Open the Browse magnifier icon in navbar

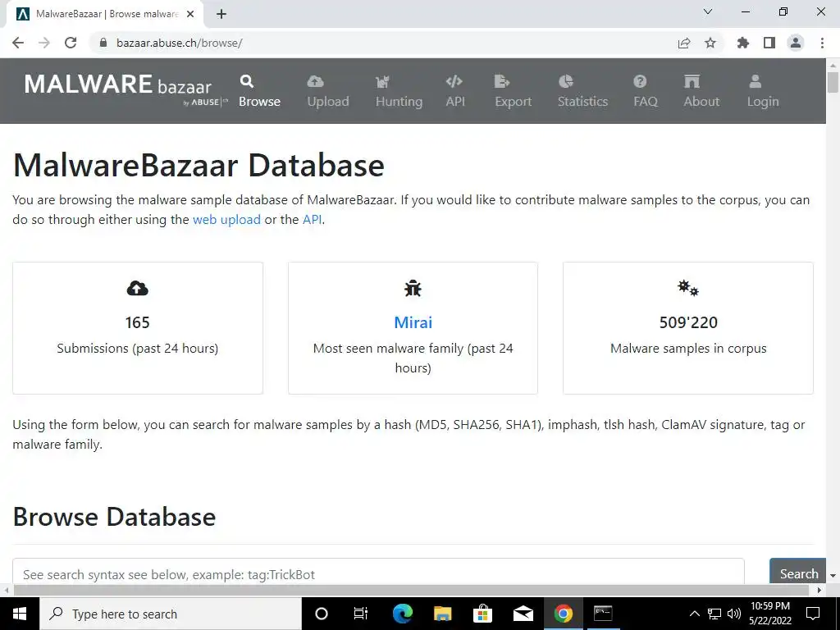246,81
